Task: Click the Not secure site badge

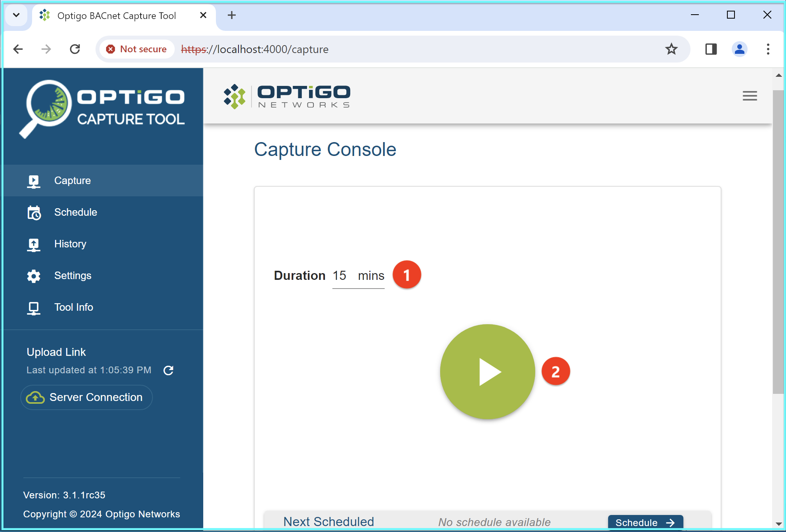Action: pos(137,49)
